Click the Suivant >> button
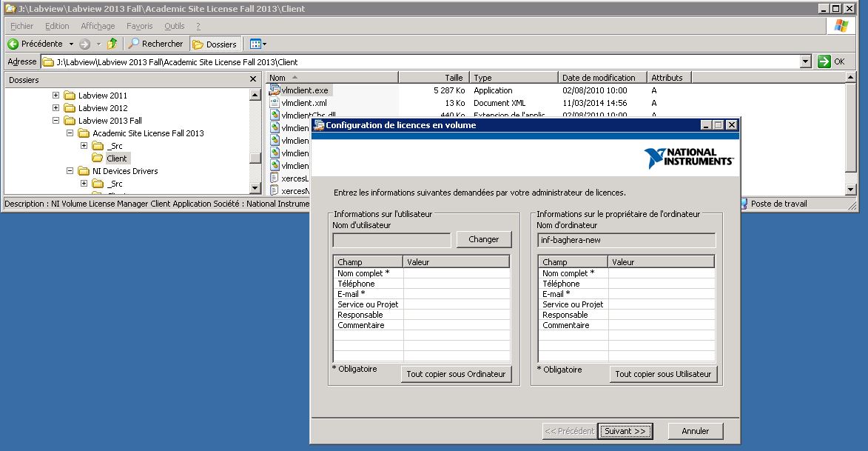This screenshot has width=868, height=451. point(625,431)
